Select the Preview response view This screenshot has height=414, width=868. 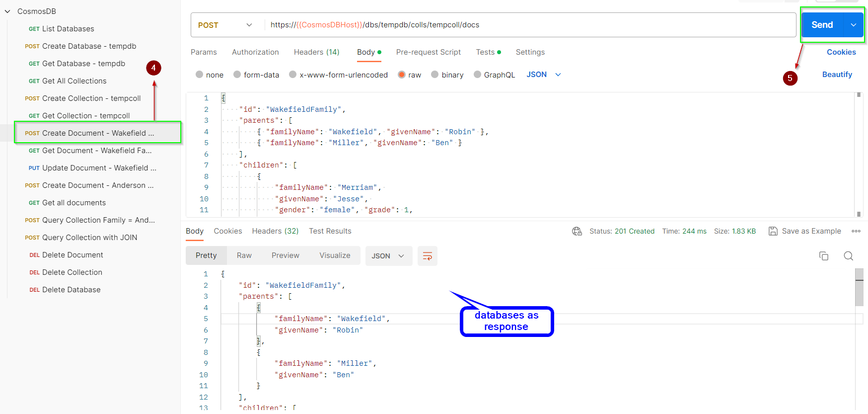(x=286, y=255)
